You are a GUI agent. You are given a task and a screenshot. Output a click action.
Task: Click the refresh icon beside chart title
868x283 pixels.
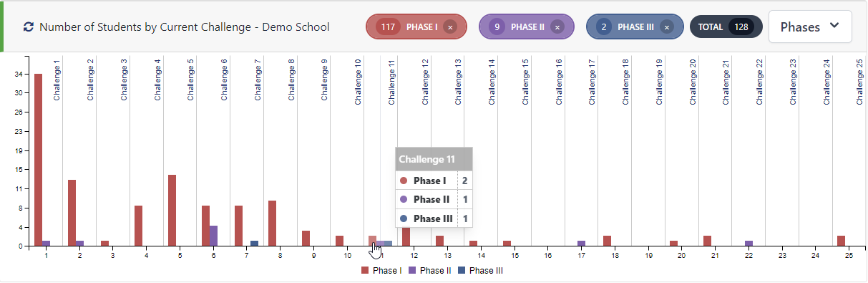[29, 27]
